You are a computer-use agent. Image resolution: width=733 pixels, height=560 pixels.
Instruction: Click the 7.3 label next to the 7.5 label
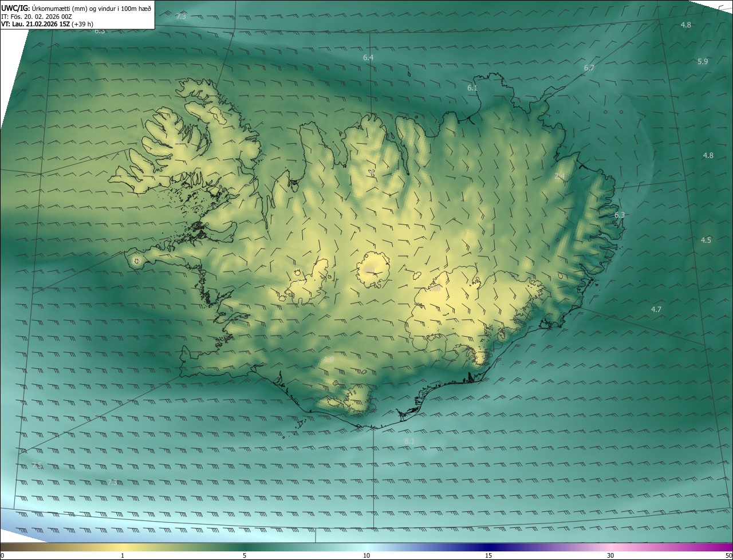click(x=112, y=483)
